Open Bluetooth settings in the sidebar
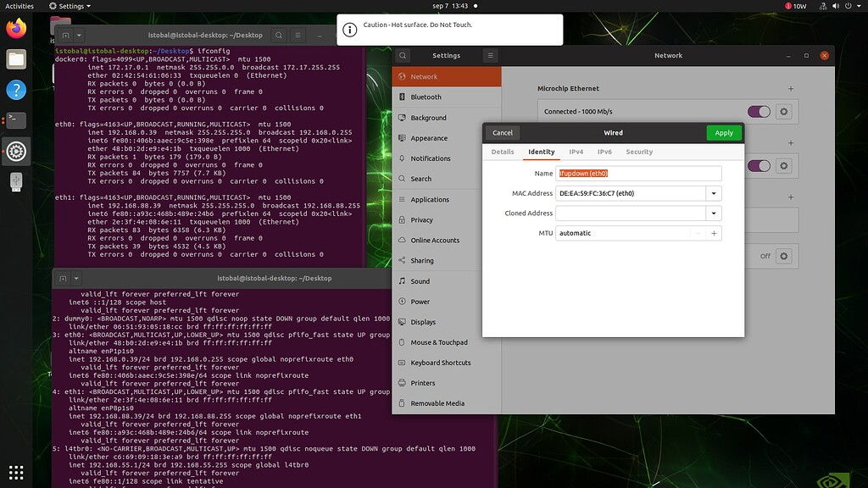This screenshot has height=488, width=868. point(426,97)
